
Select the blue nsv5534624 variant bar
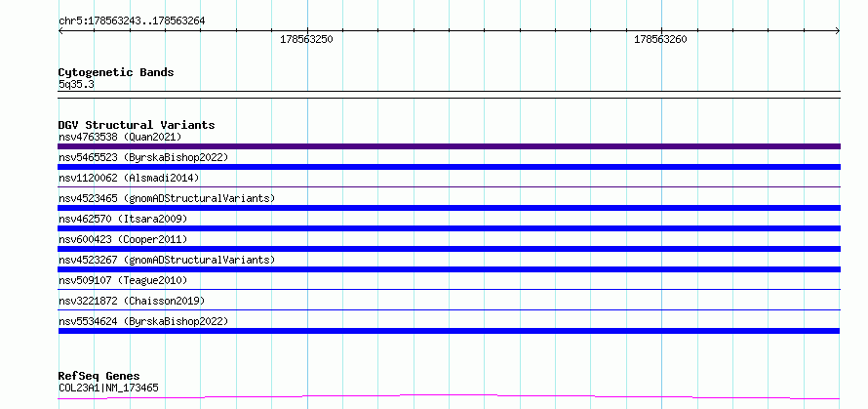449,331
